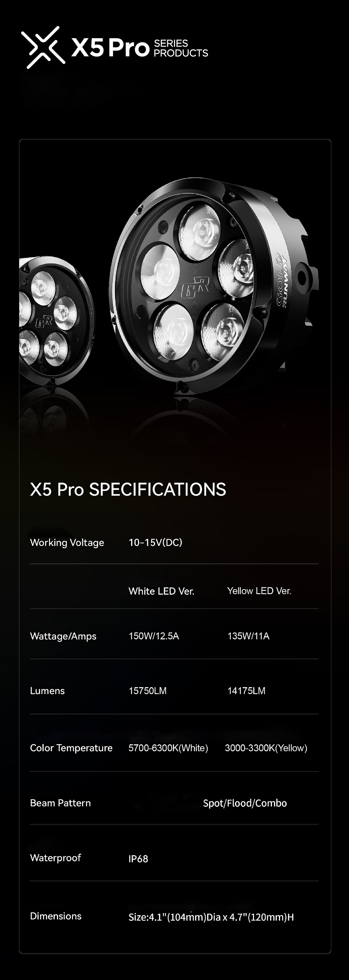
Task: Select the White LED Ver. column header
Action: coord(161,591)
